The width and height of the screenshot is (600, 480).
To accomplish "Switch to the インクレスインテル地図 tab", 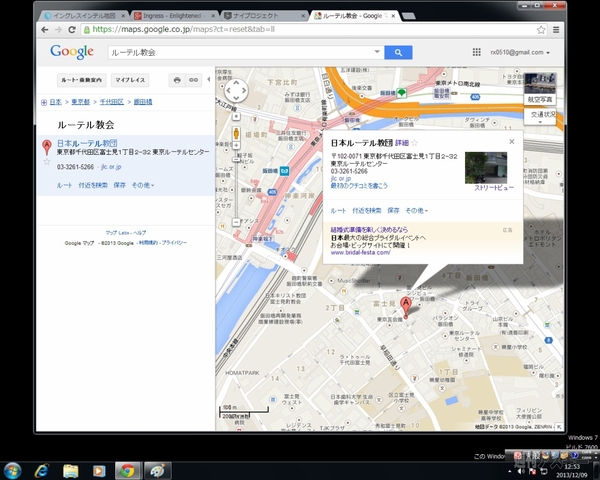I will [x=84, y=16].
